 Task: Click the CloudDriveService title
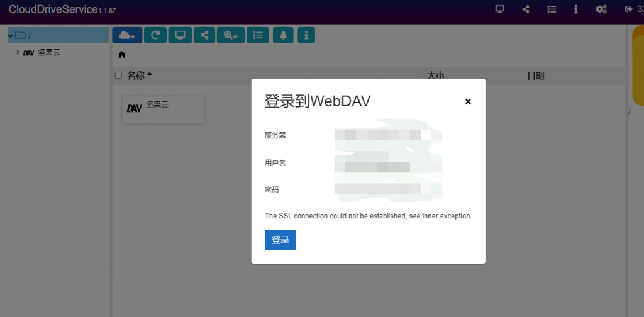pyautogui.click(x=53, y=9)
